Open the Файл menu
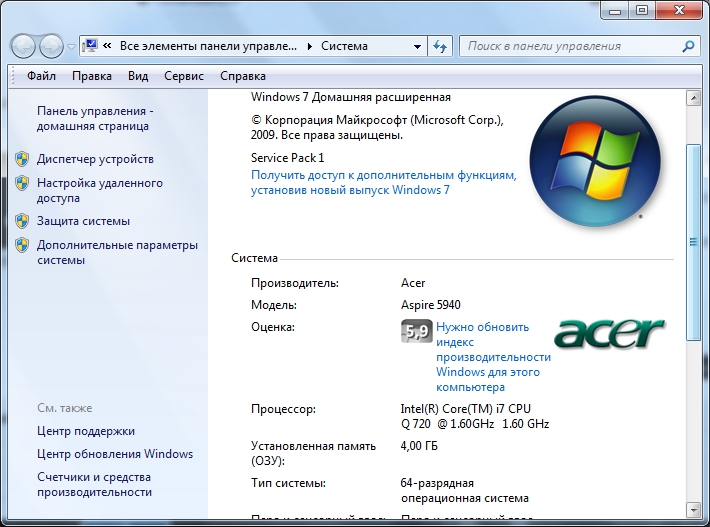710x527 pixels. (41, 76)
